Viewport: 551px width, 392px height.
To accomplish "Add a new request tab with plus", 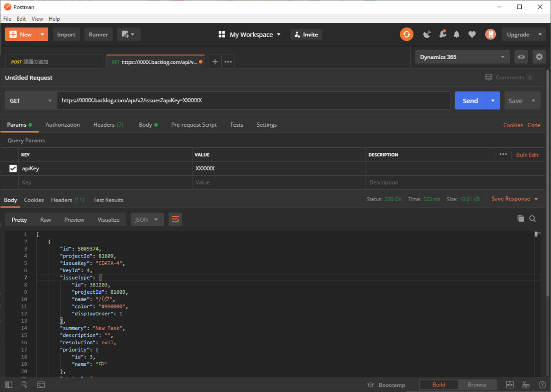I will tap(215, 62).
